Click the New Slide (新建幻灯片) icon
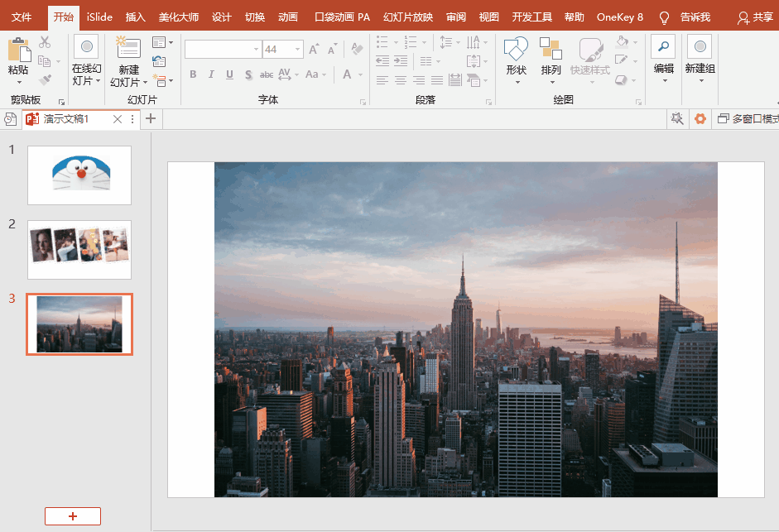 [128, 48]
